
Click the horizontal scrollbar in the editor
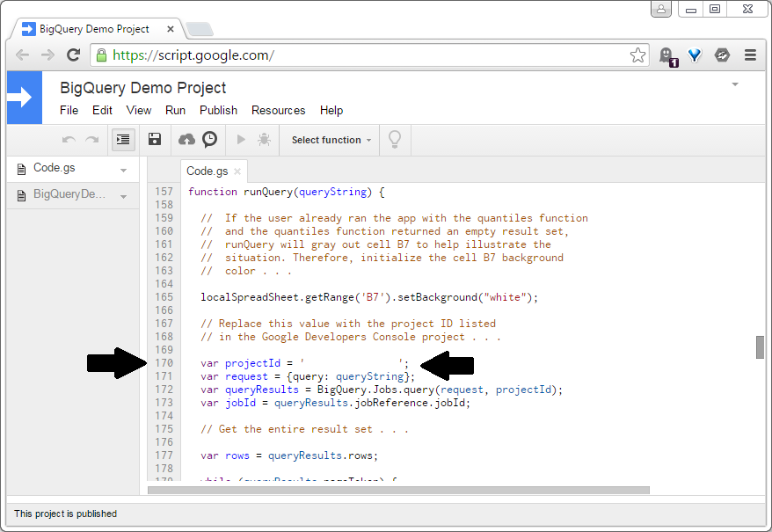coord(398,490)
